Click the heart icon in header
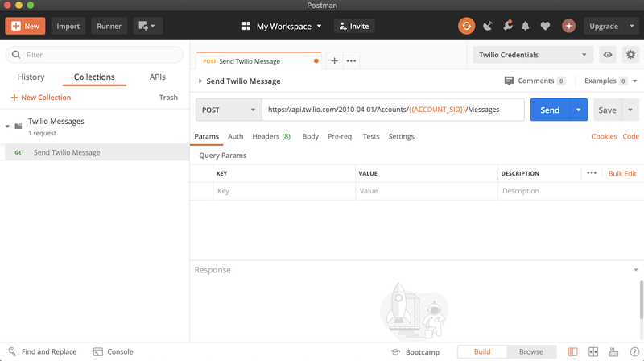The height and width of the screenshot is (361, 644). 545,26
